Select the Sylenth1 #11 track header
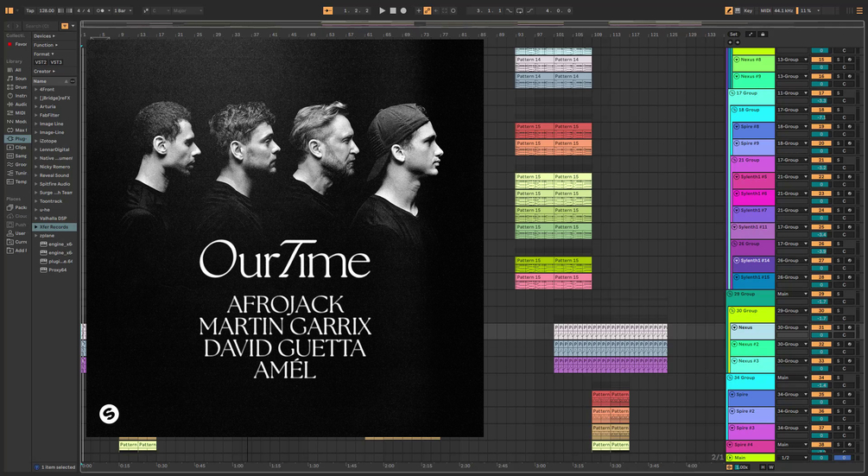The image size is (868, 476). (752, 231)
